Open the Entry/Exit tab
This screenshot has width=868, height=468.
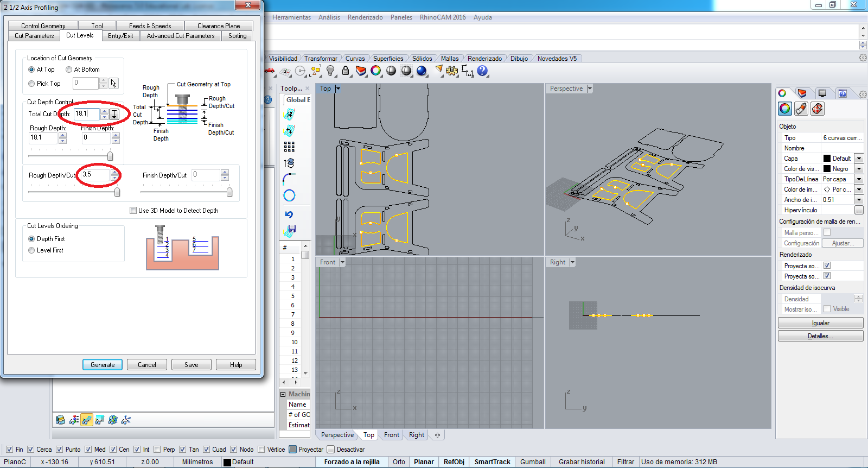coord(120,36)
